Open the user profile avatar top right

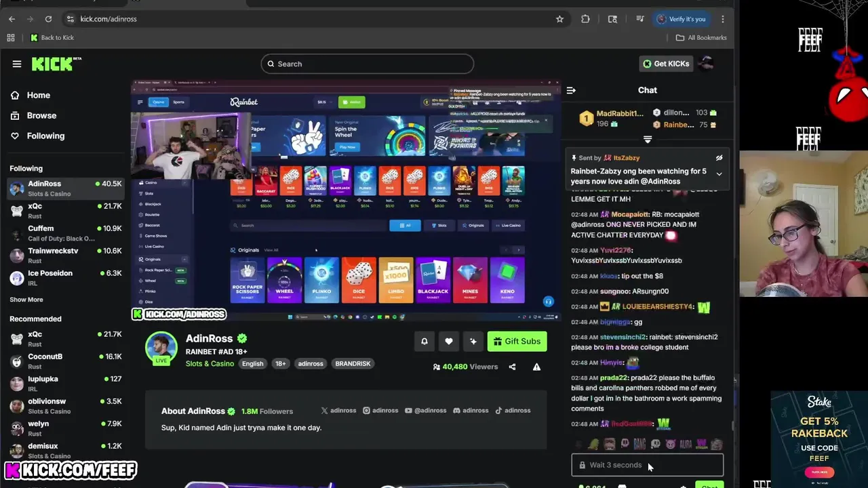[706, 64]
